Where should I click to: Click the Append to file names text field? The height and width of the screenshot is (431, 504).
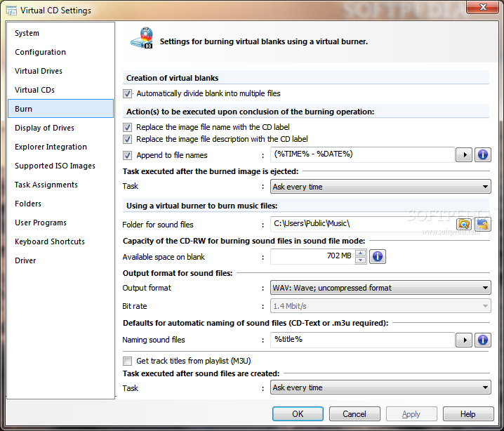[363, 154]
